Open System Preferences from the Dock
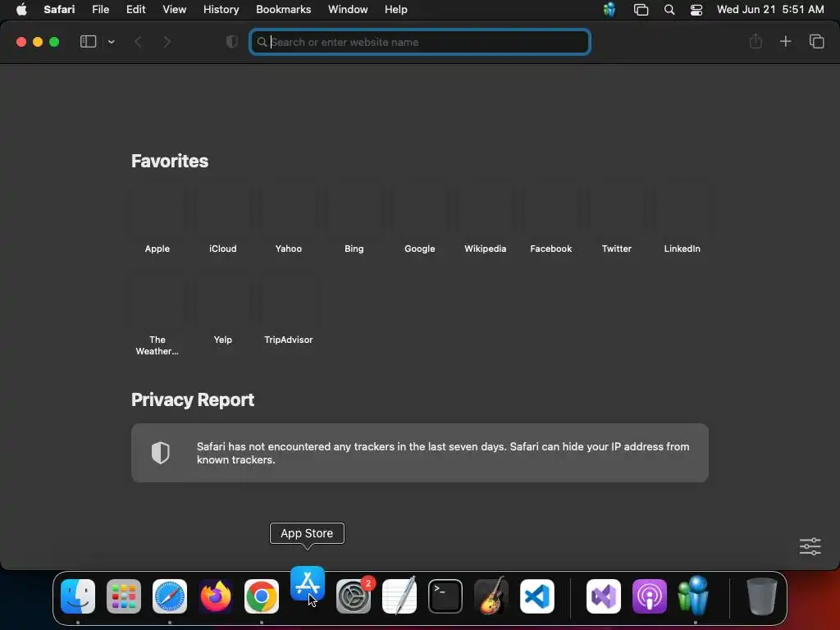The height and width of the screenshot is (630, 840). (354, 596)
